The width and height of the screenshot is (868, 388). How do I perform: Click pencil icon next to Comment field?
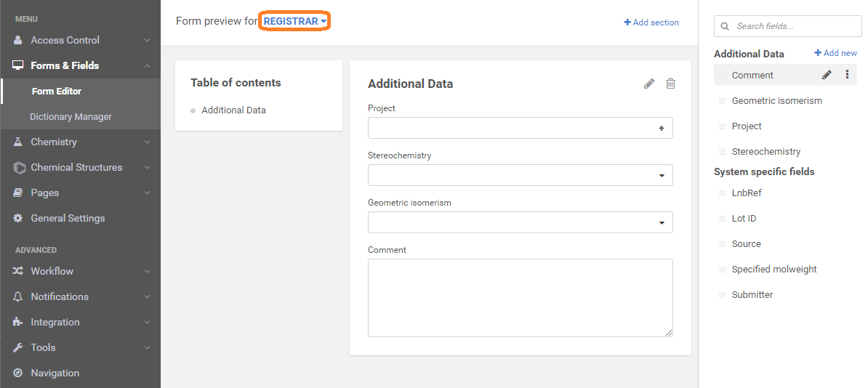point(827,75)
